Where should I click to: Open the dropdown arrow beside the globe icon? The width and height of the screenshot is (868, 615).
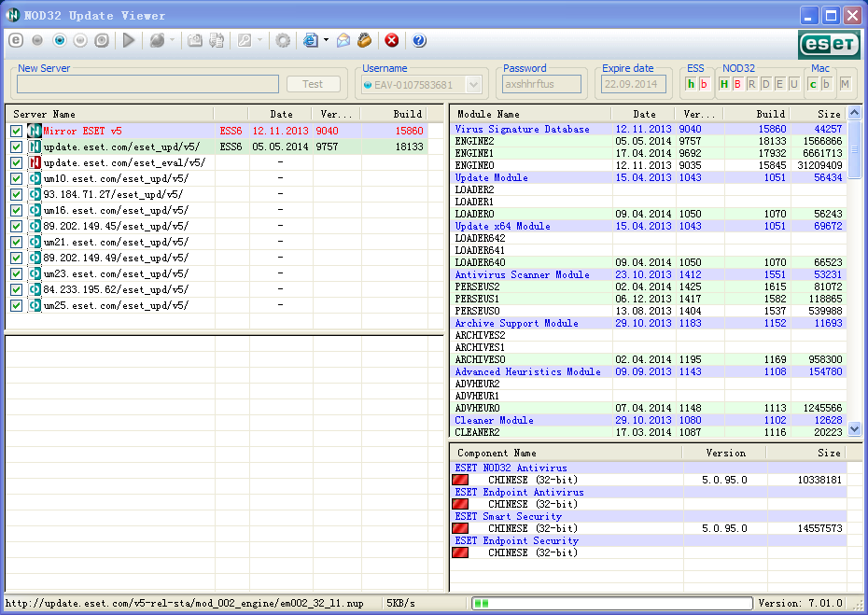(172, 40)
